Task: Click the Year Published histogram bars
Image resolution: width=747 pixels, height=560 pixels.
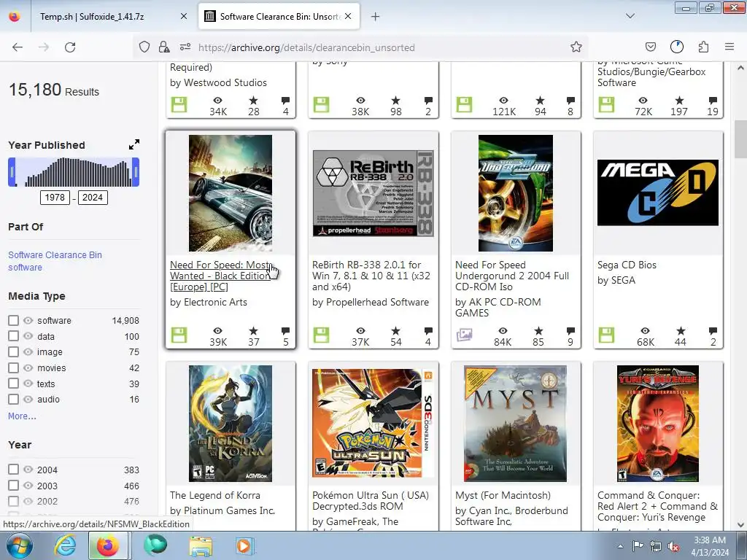Action: point(74,172)
